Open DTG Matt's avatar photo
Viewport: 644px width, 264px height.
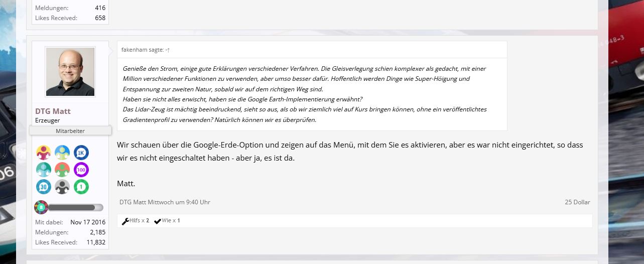[70, 72]
